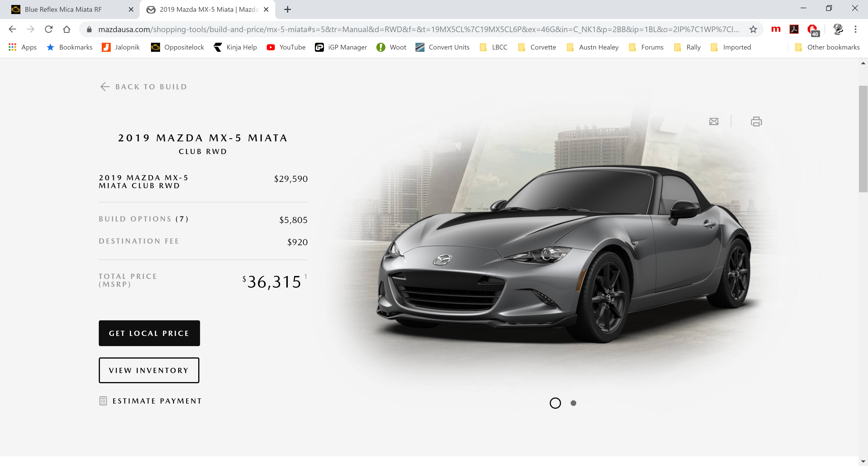Open the Convert Units bookmark

(x=442, y=47)
